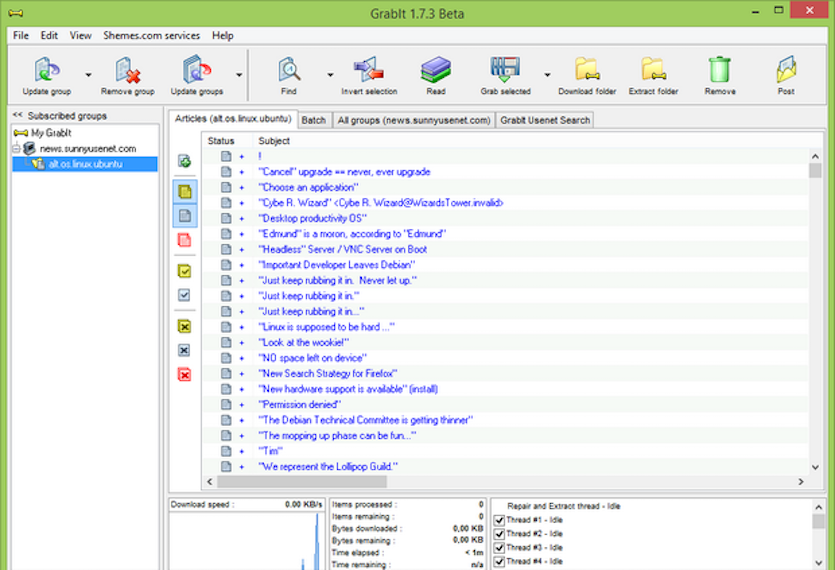This screenshot has height=570, width=835.
Task: Sort by the Subject column header
Action: [274, 141]
